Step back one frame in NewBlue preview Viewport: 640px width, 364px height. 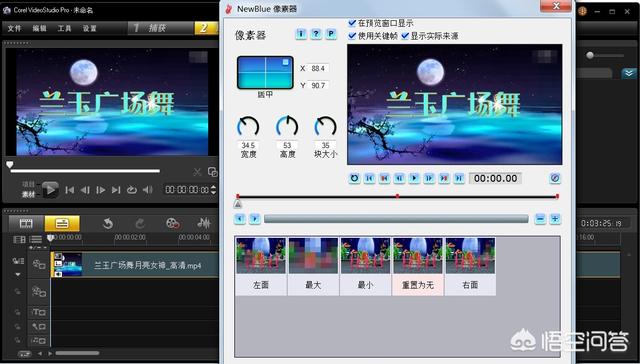[x=399, y=178]
